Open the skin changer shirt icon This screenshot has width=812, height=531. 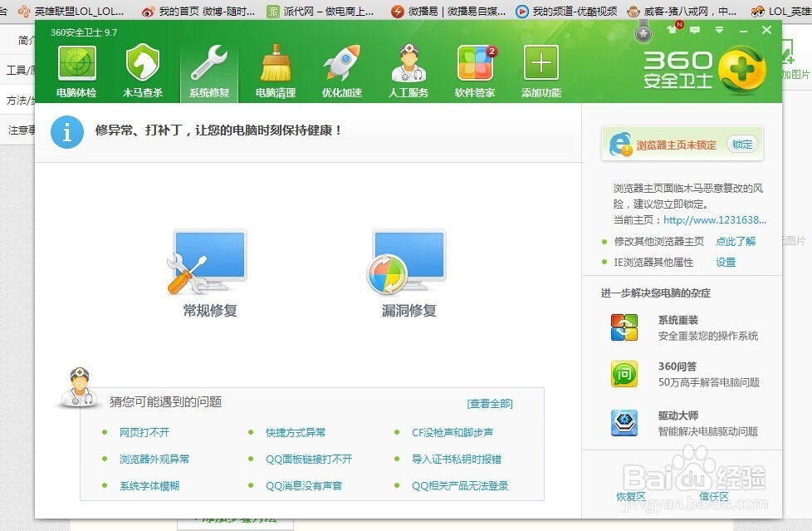coord(673,28)
